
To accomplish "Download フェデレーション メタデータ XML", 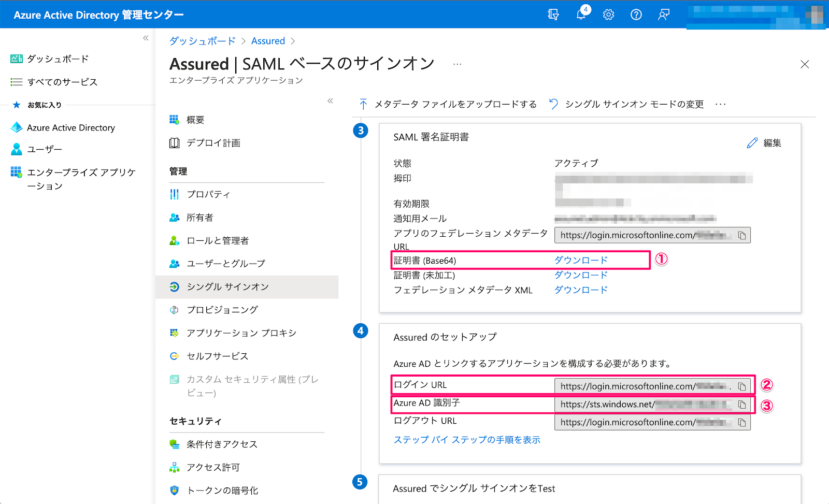I will click(581, 290).
